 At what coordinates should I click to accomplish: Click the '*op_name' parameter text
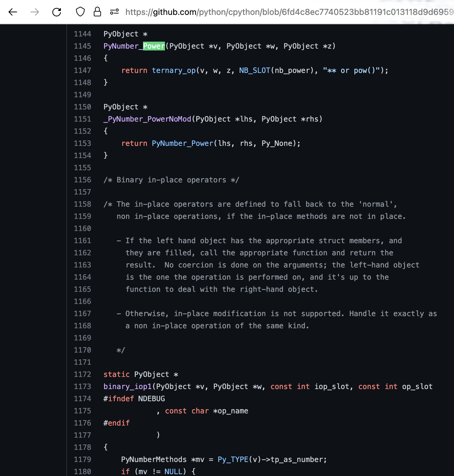tap(231, 411)
